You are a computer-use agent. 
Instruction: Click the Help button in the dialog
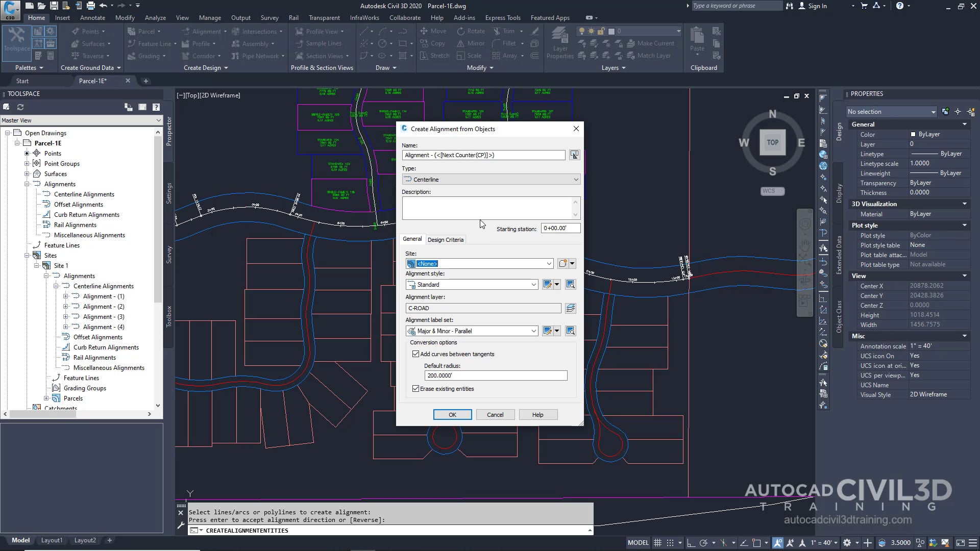tap(537, 414)
